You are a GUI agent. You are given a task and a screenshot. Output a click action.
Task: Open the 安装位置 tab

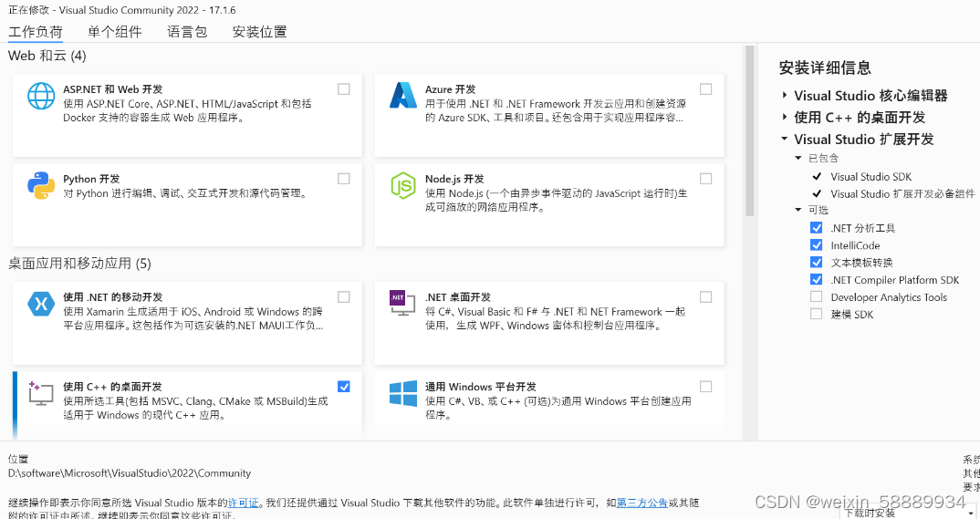pos(259,32)
